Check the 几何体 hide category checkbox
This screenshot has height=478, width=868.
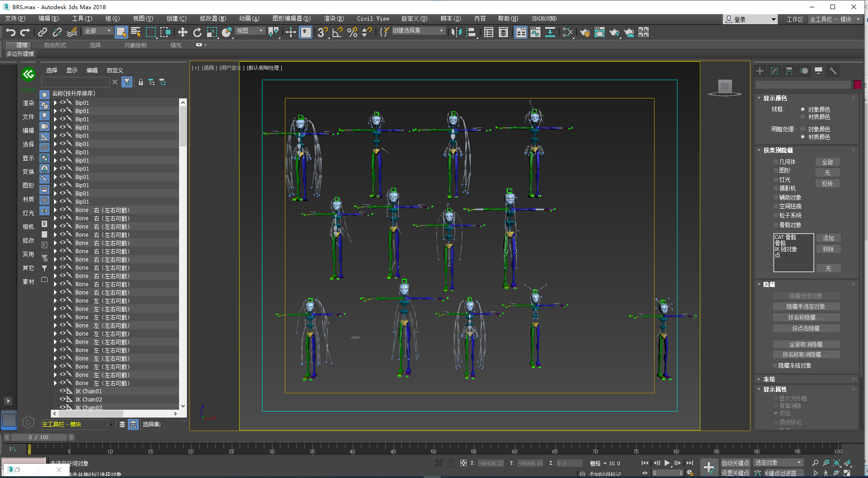point(776,162)
